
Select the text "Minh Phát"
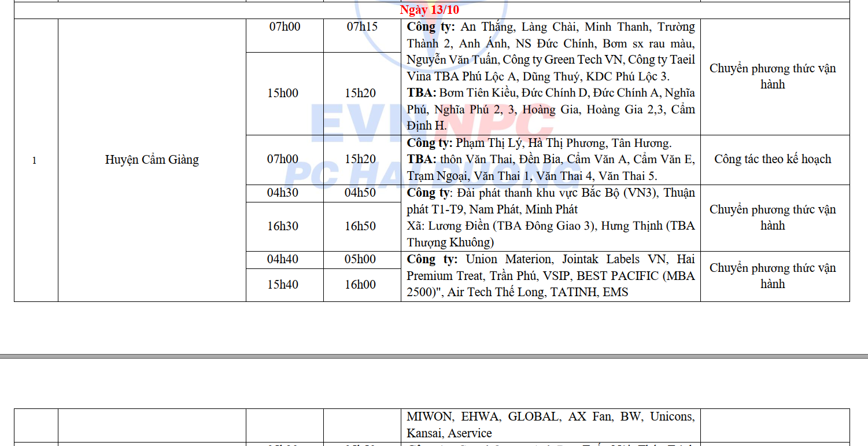[x=552, y=209]
